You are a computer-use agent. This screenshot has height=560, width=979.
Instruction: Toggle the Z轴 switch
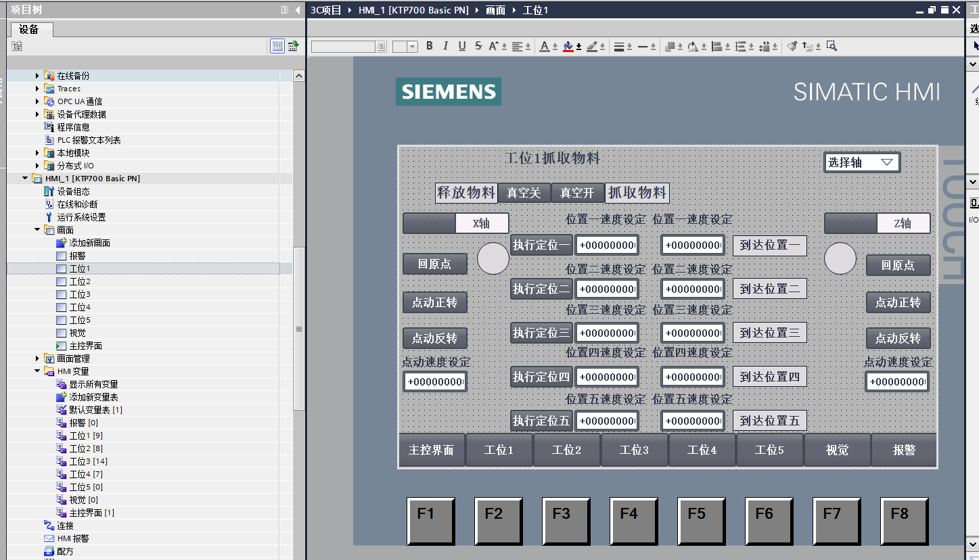878,223
